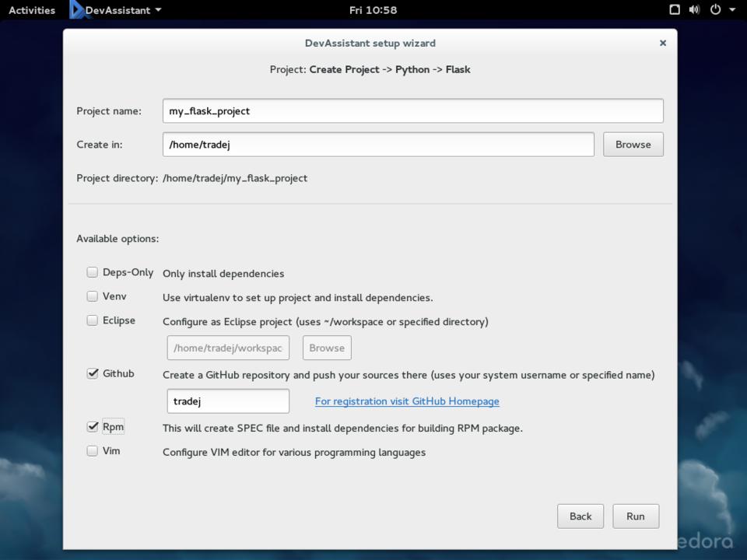Uncheck the Github checkbox
This screenshot has height=560, width=747.
[93, 374]
